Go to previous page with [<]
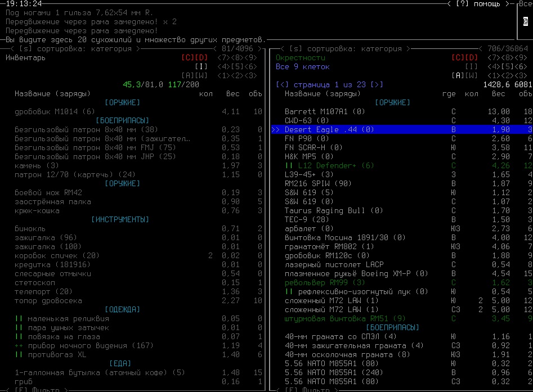533x392 pixels. [282, 84]
